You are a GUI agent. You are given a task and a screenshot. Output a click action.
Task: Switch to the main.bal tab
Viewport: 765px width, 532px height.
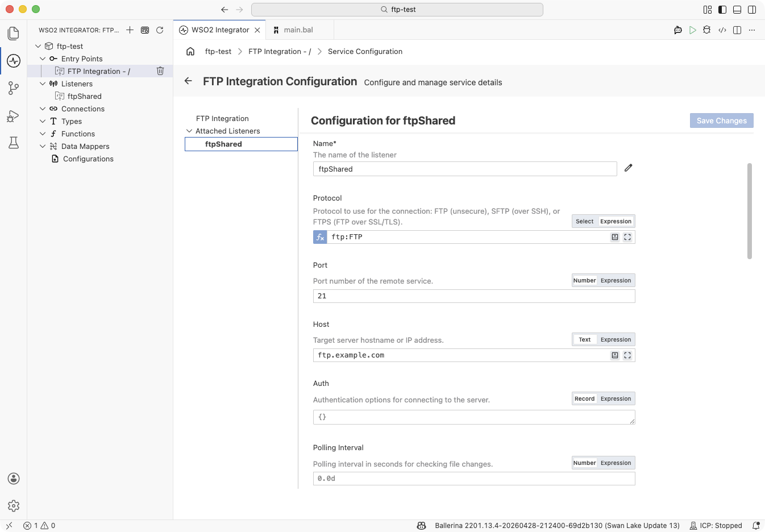[x=298, y=30]
